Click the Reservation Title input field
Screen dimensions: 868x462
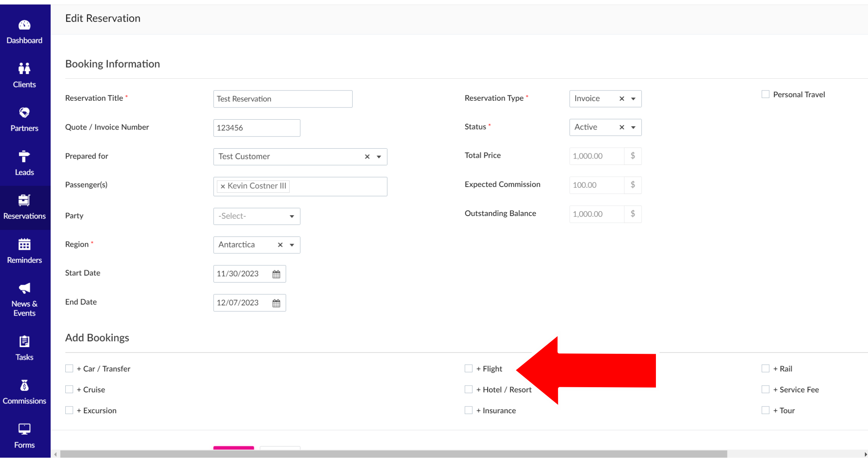283,99
